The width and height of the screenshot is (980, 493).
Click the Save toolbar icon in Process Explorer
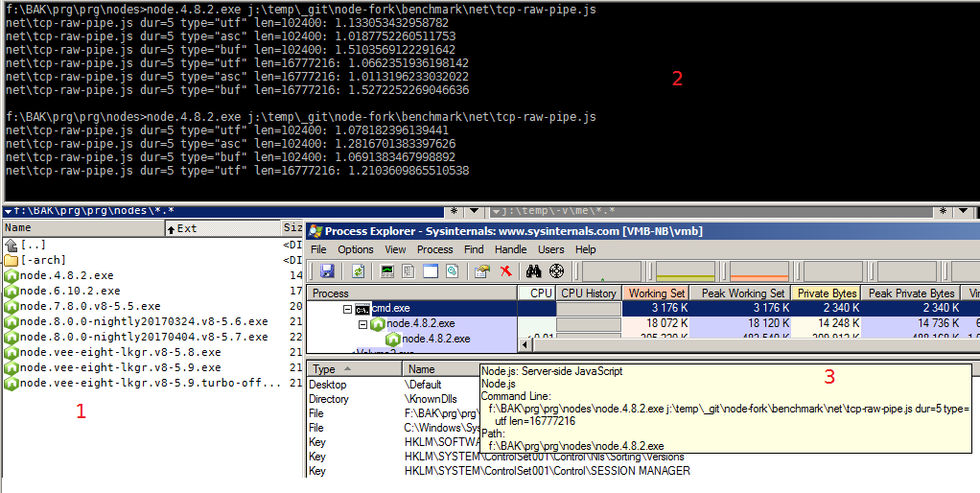pyautogui.click(x=328, y=271)
